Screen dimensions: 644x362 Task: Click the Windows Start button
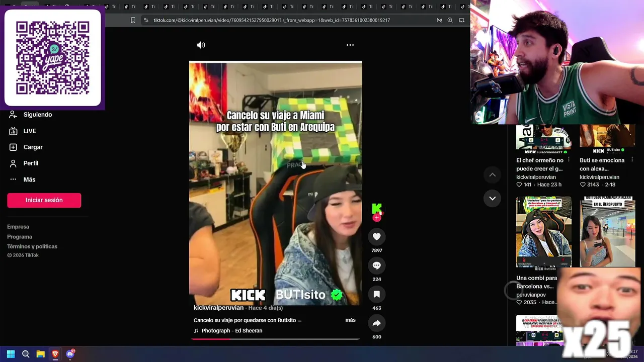[11, 354]
